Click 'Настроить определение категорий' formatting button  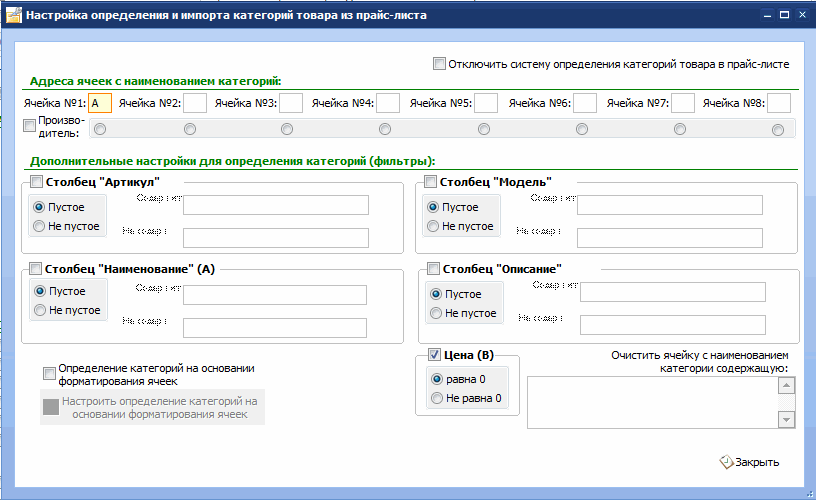(152, 407)
